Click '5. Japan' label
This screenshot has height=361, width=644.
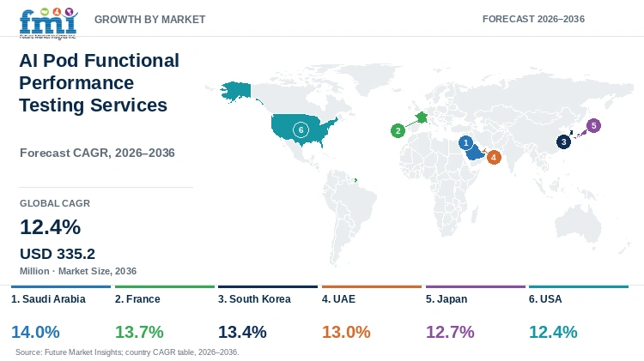click(x=447, y=299)
